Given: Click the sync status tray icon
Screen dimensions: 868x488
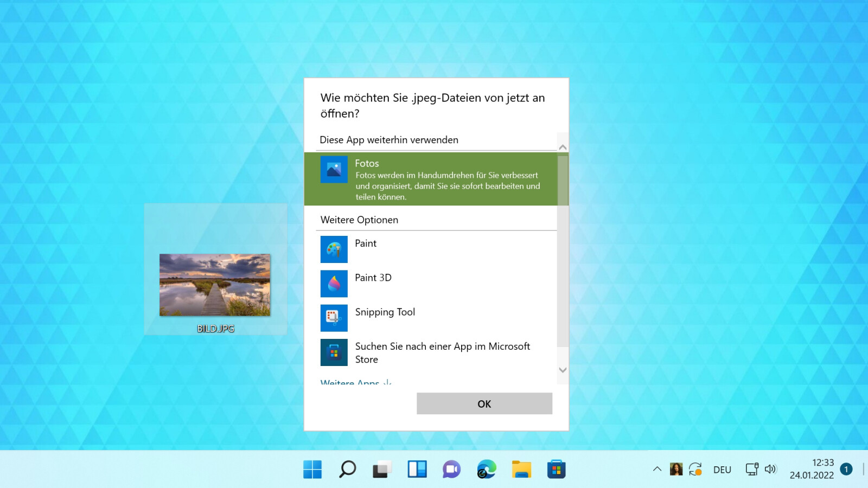Looking at the screenshot, I should (x=695, y=469).
